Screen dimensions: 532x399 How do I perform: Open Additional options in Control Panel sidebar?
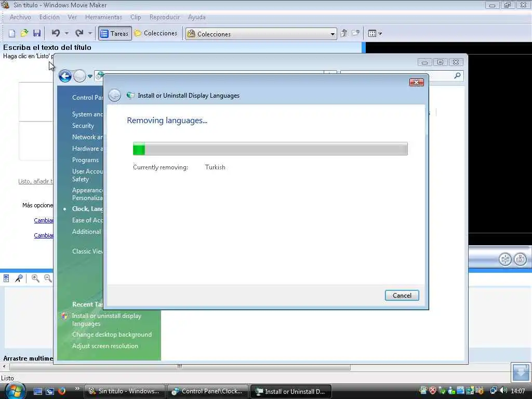pos(87,232)
